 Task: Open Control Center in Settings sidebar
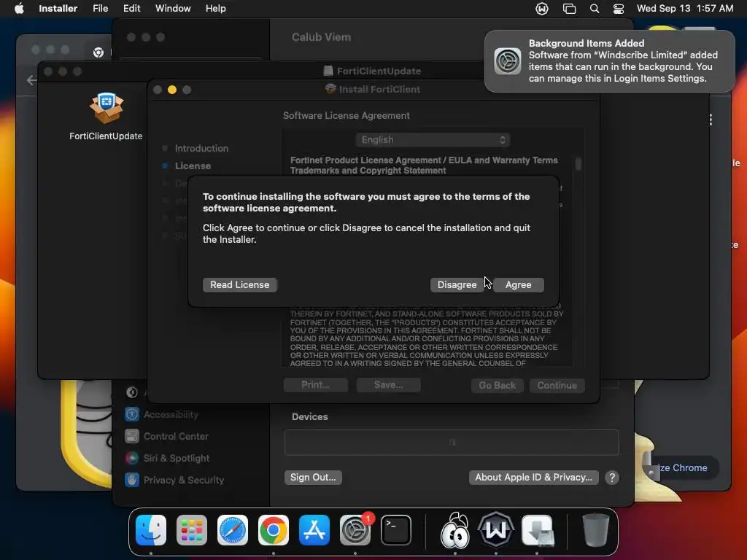point(176,436)
